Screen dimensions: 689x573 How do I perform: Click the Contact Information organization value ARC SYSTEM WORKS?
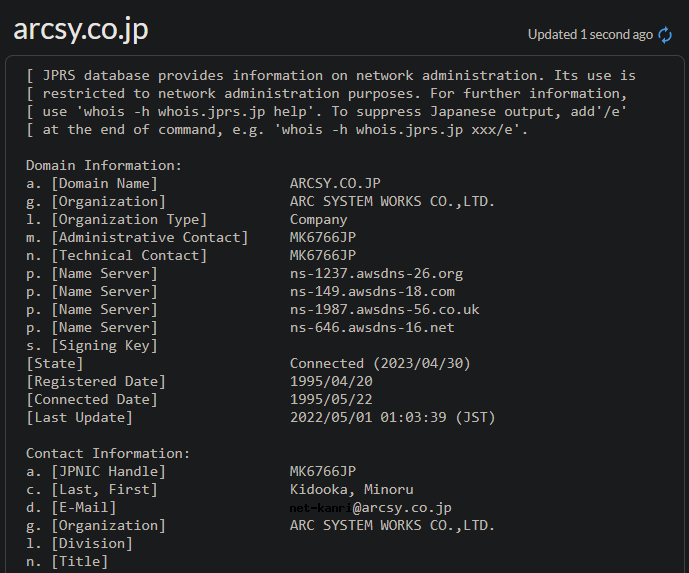click(392, 526)
